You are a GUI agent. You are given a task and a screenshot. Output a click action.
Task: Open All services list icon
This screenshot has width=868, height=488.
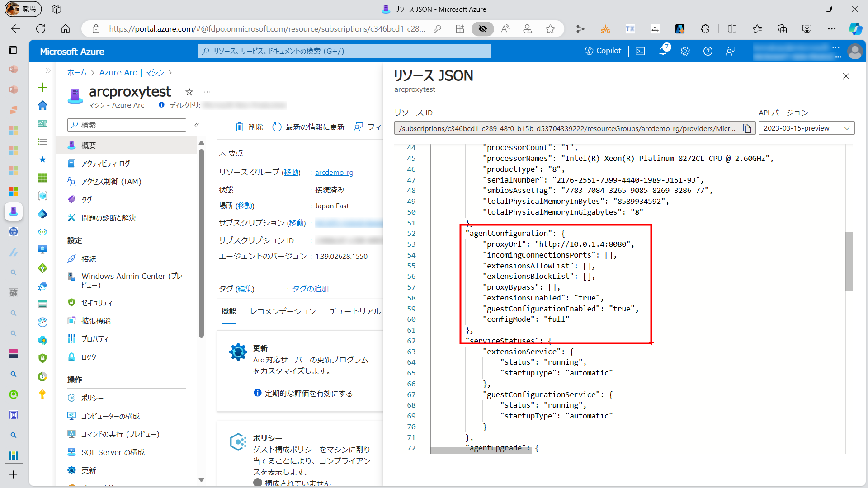coord(42,141)
